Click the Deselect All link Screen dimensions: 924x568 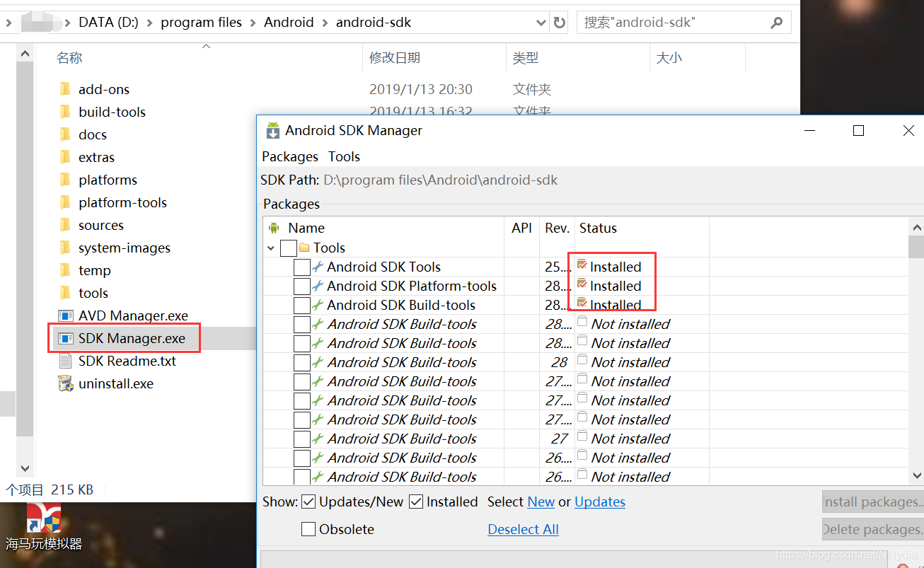pyautogui.click(x=523, y=529)
